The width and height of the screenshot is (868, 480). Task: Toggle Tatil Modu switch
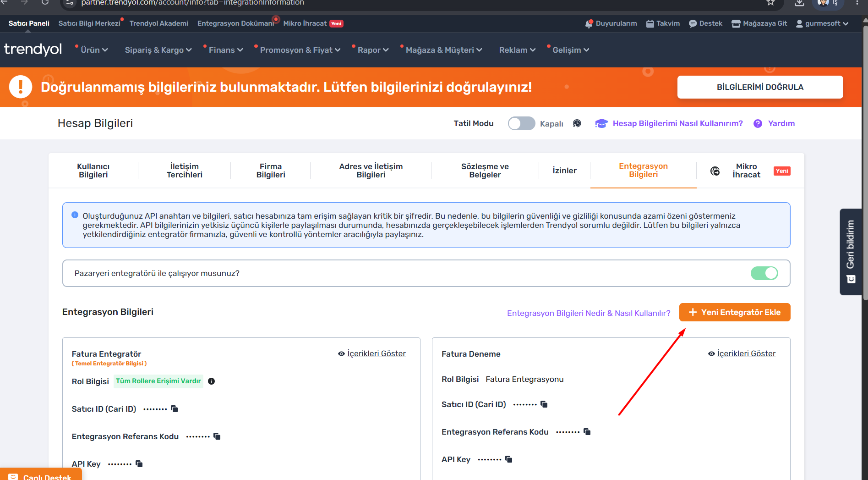(521, 123)
